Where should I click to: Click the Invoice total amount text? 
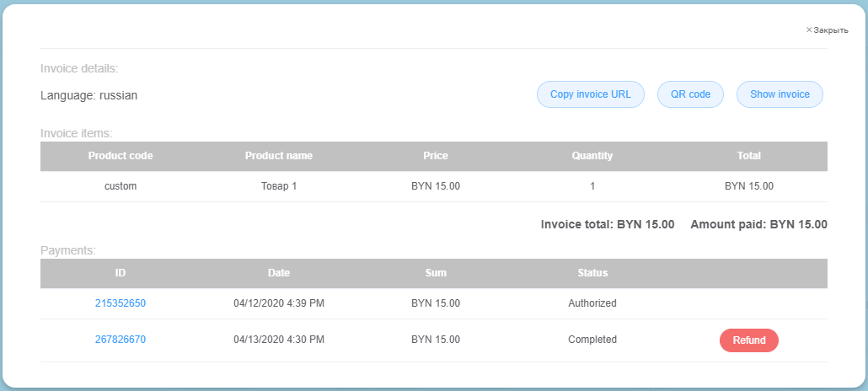point(608,225)
